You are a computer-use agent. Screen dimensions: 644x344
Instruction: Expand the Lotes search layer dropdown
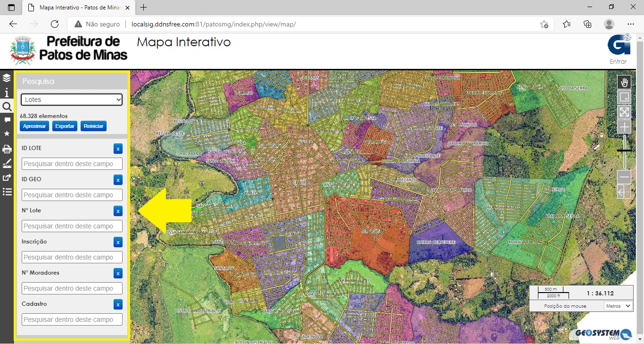[x=72, y=100]
